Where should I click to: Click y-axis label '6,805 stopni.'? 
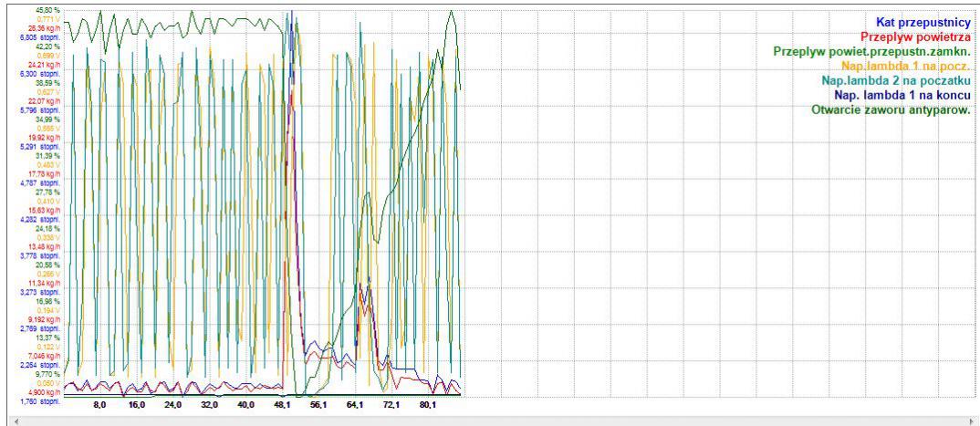[x=40, y=37]
